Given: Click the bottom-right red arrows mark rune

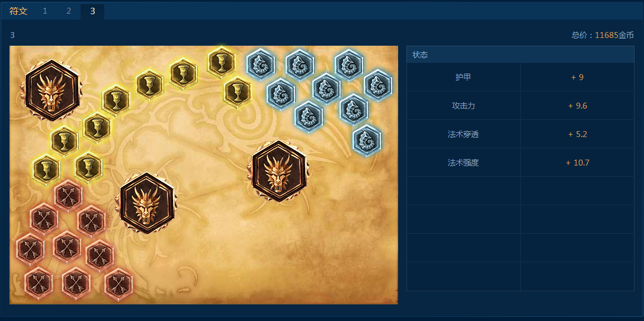Looking at the screenshot, I should pos(118,284).
